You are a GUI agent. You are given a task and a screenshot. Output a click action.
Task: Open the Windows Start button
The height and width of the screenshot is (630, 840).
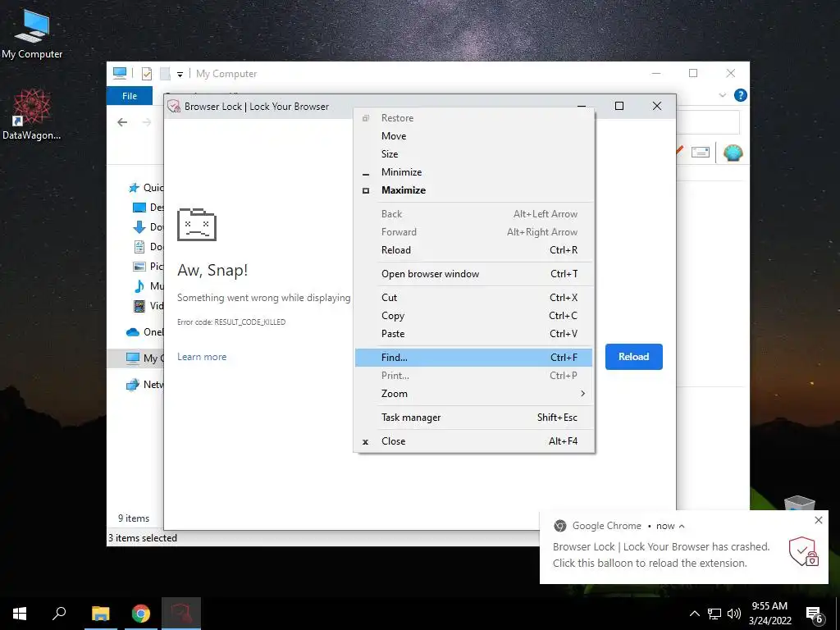tap(20, 614)
